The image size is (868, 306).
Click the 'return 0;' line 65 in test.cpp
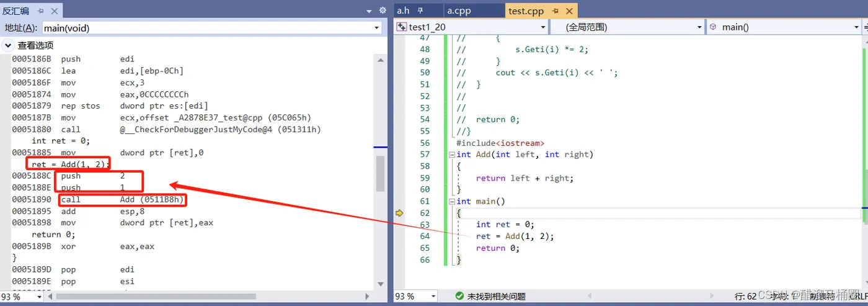(498, 248)
